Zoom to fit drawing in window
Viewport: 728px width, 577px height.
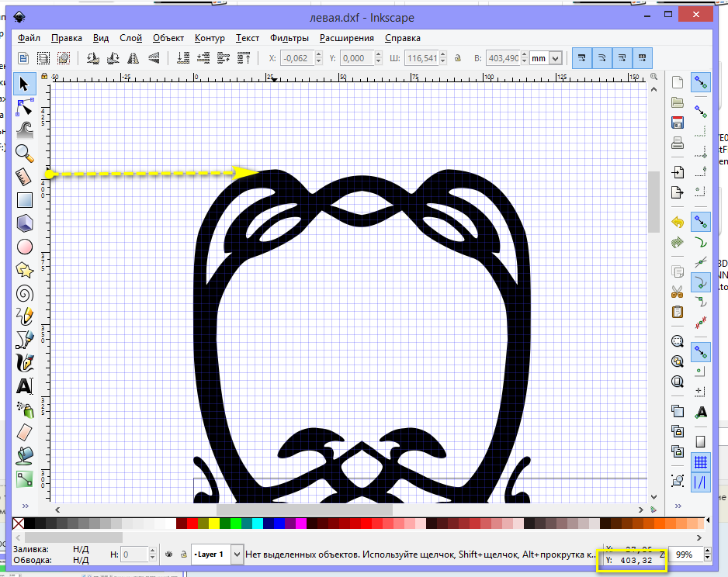point(678,361)
